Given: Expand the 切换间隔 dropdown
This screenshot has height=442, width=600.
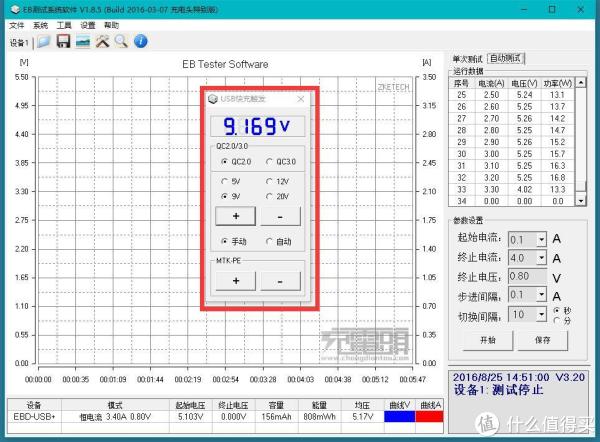Looking at the screenshot, I should [541, 315].
